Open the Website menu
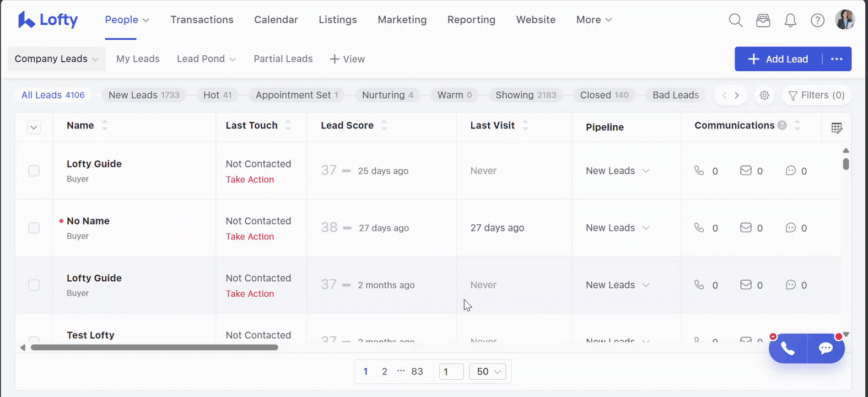Viewport: 868px width, 397px height. (x=536, y=20)
